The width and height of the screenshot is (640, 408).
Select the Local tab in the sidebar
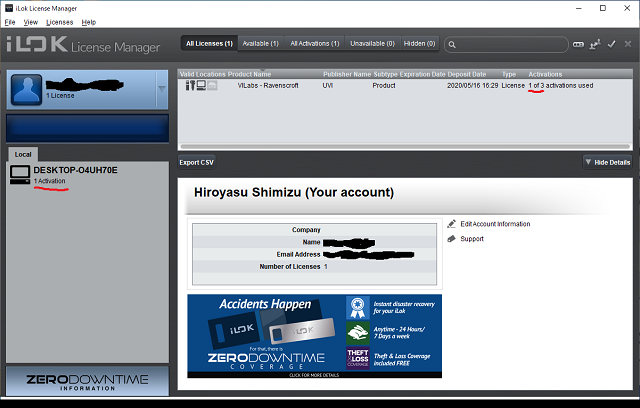pyautogui.click(x=23, y=154)
